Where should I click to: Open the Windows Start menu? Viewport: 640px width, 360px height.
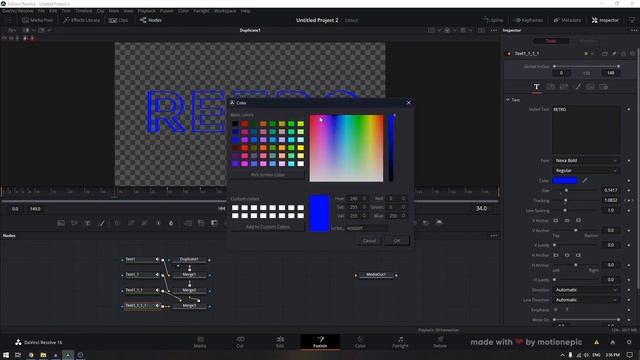pos(6,355)
